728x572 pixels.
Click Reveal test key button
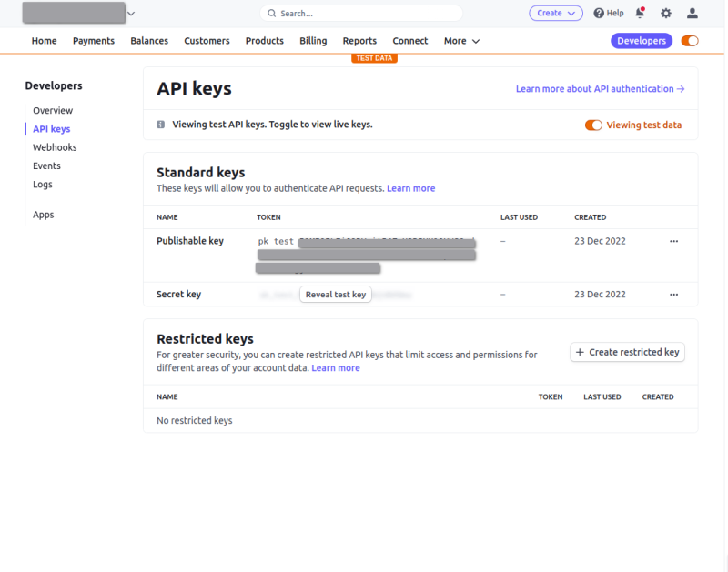[335, 295]
